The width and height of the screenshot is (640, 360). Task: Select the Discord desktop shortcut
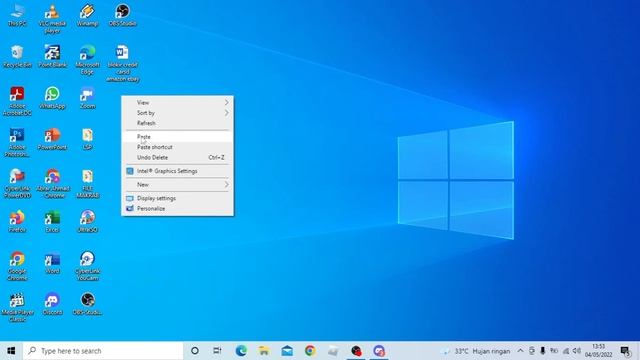[52, 304]
